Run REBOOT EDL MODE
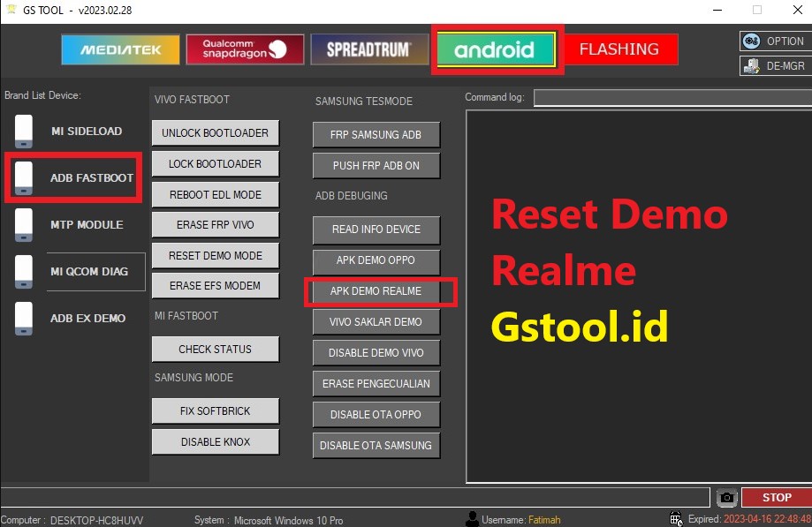The height and width of the screenshot is (527, 812). [216, 194]
